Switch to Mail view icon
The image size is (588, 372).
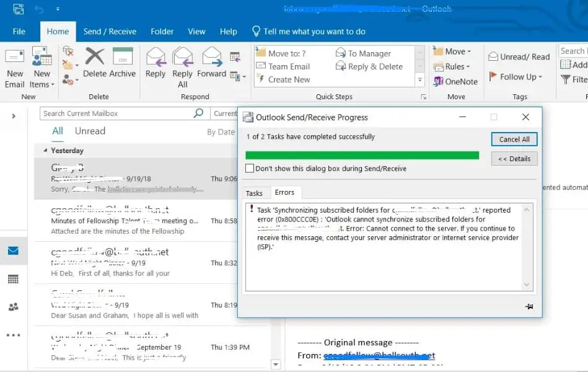coord(13,250)
